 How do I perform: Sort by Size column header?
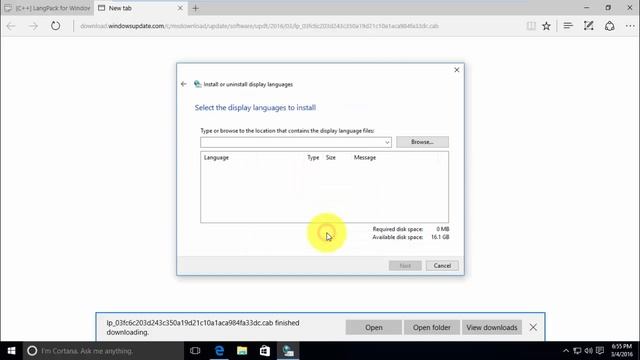click(x=331, y=158)
